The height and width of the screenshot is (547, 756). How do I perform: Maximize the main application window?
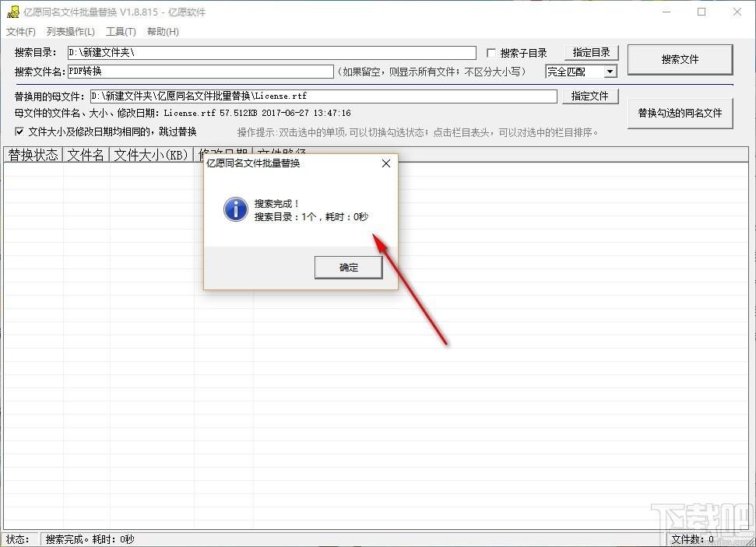pos(701,12)
